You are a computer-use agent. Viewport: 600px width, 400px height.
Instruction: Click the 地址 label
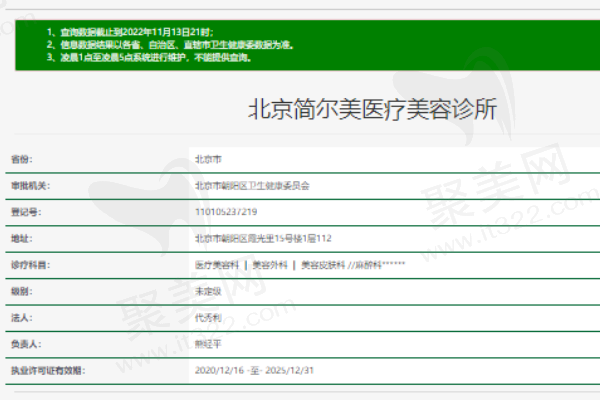(22, 238)
